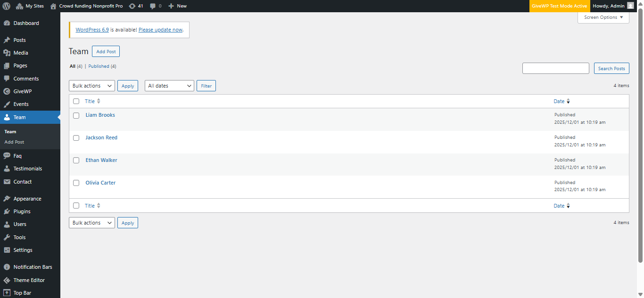Click the Media icon in sidebar

(x=7, y=53)
